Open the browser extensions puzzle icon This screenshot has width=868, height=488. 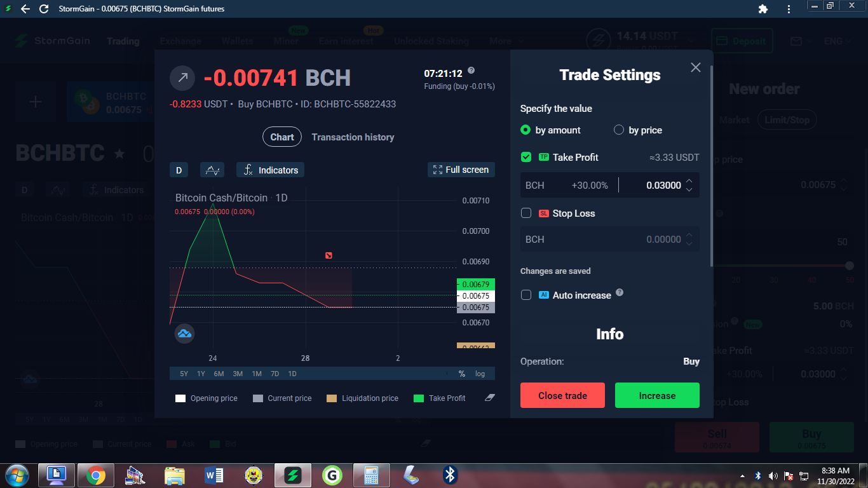point(763,9)
